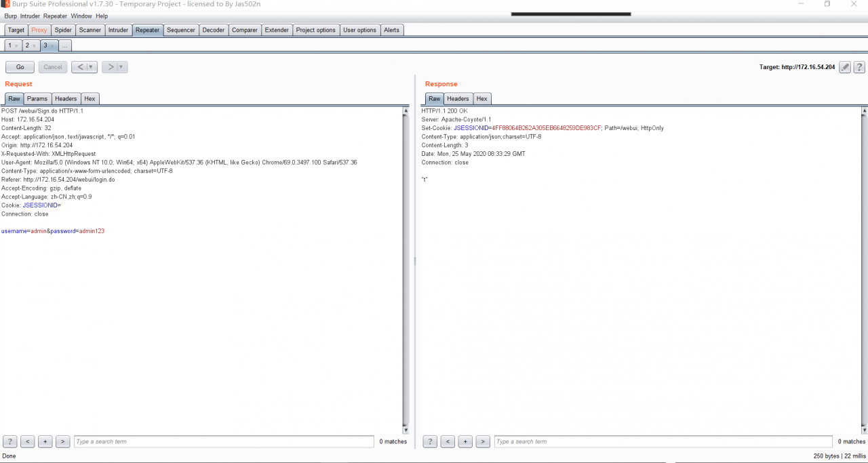Viewport: 868px width, 463px height.
Task: Focus the Response search term field
Action: click(x=663, y=442)
